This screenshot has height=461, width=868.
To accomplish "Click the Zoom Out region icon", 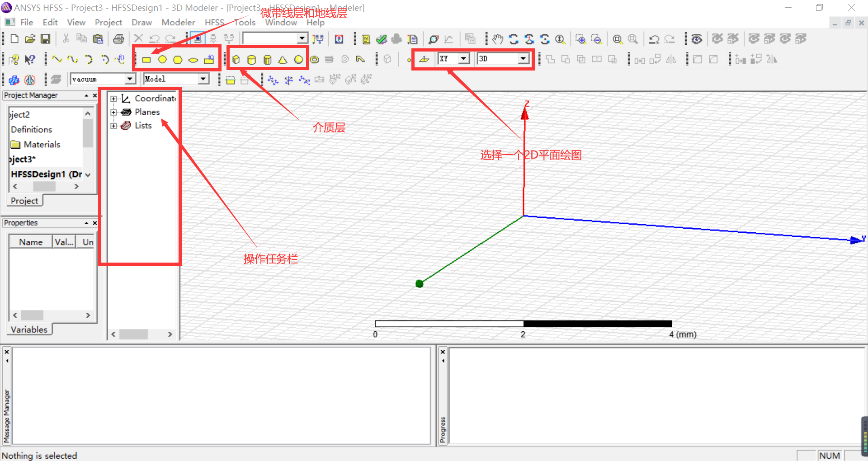I will click(x=597, y=39).
